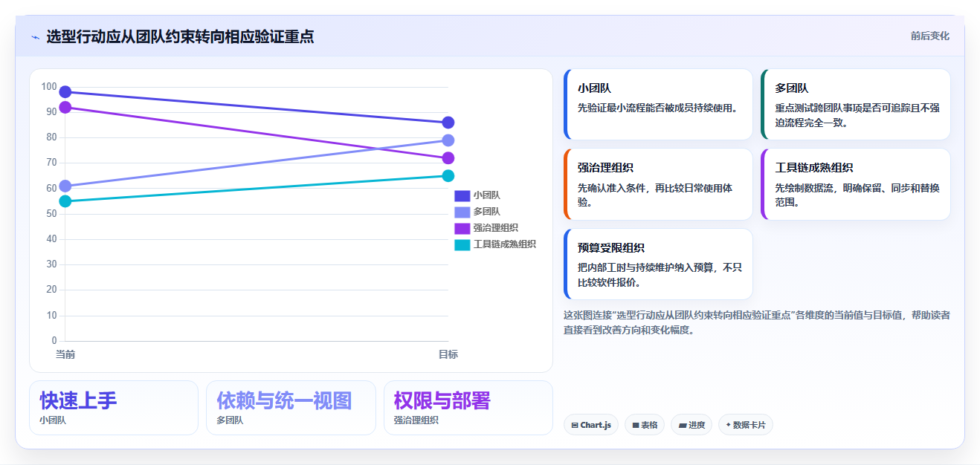Click the 小团队 legend label
This screenshot has height=465, width=980.
point(486,195)
